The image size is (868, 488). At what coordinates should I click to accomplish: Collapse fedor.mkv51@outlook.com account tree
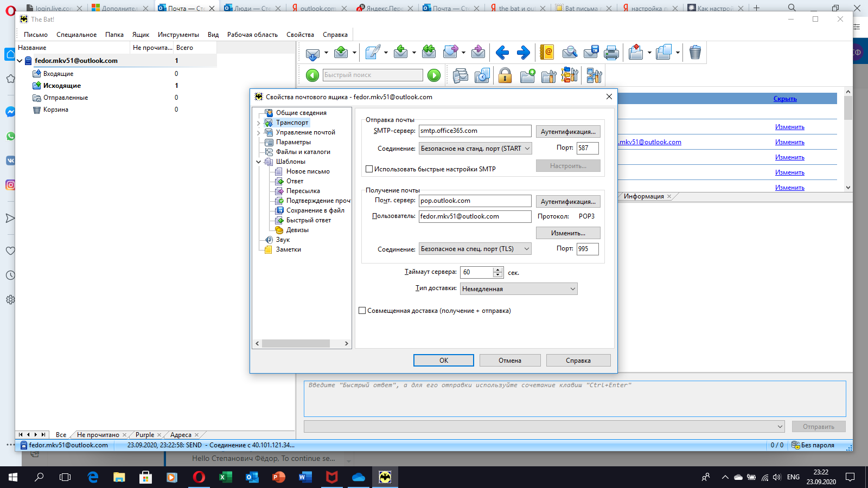(20, 61)
